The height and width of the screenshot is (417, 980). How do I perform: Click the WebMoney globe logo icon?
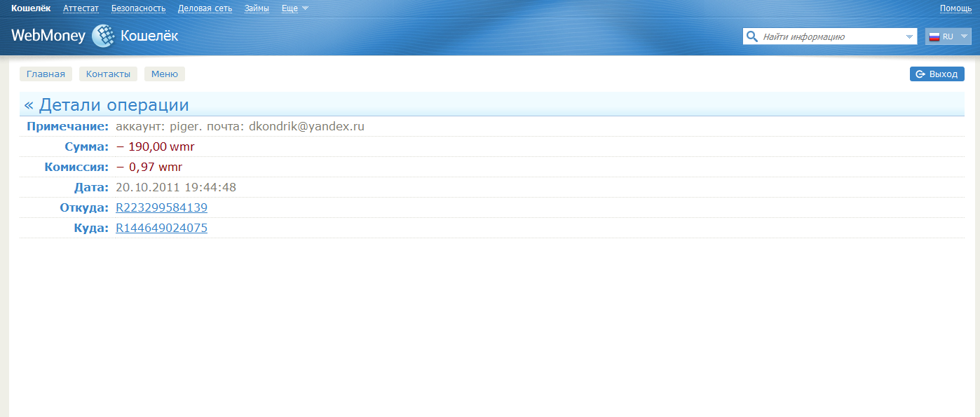103,36
